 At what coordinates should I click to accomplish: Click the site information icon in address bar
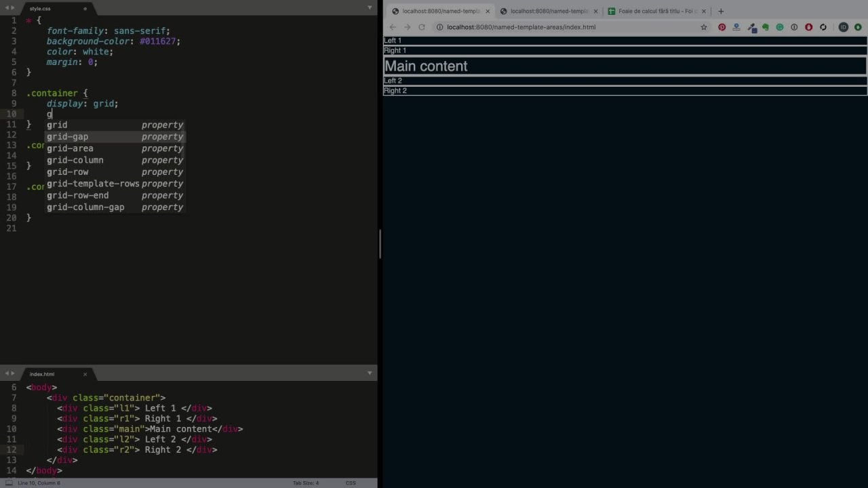[439, 27]
